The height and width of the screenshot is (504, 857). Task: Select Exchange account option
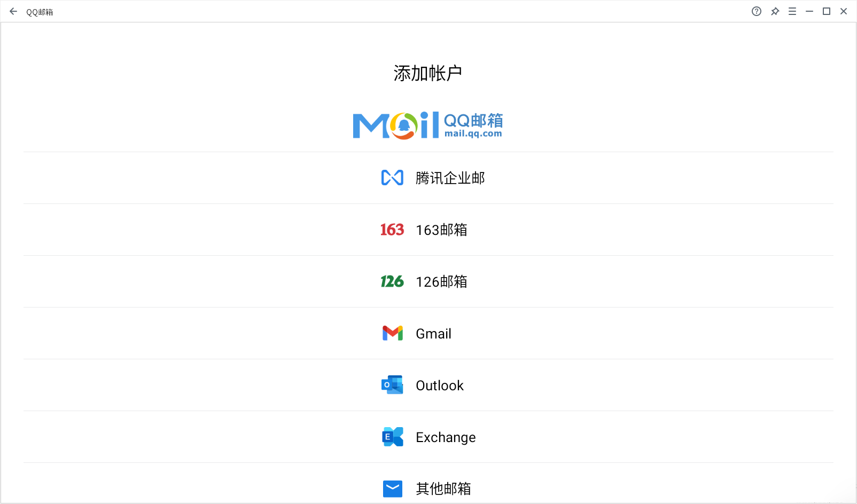click(428, 437)
